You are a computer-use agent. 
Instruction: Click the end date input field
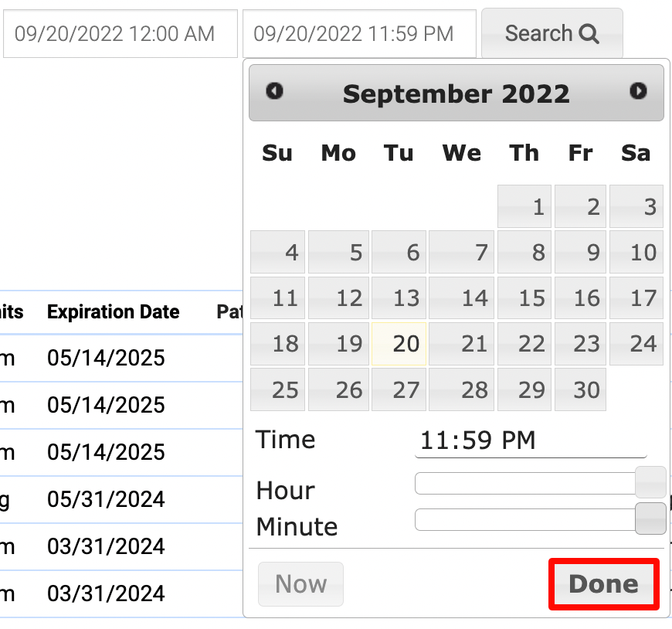(x=359, y=33)
